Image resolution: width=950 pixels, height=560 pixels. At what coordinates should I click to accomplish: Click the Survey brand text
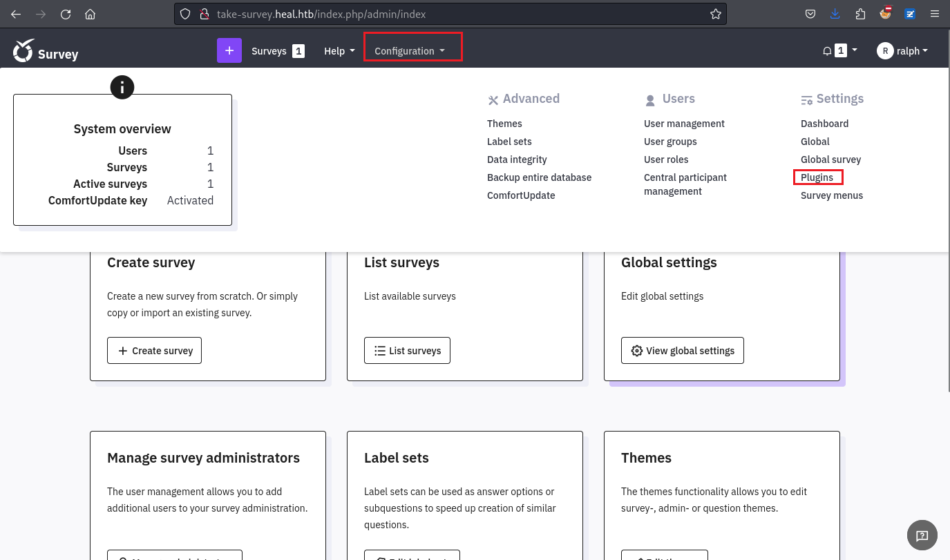pos(58,55)
